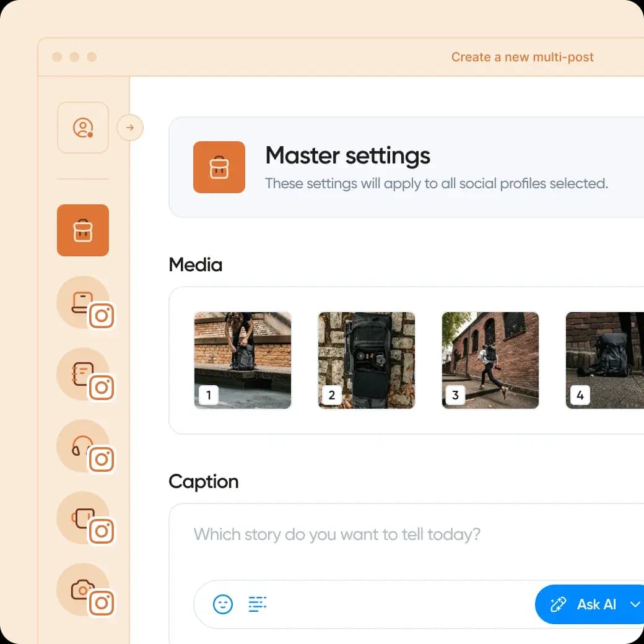Select the camera Instagram profile
Viewport: 644px width, 644px height.
83,590
